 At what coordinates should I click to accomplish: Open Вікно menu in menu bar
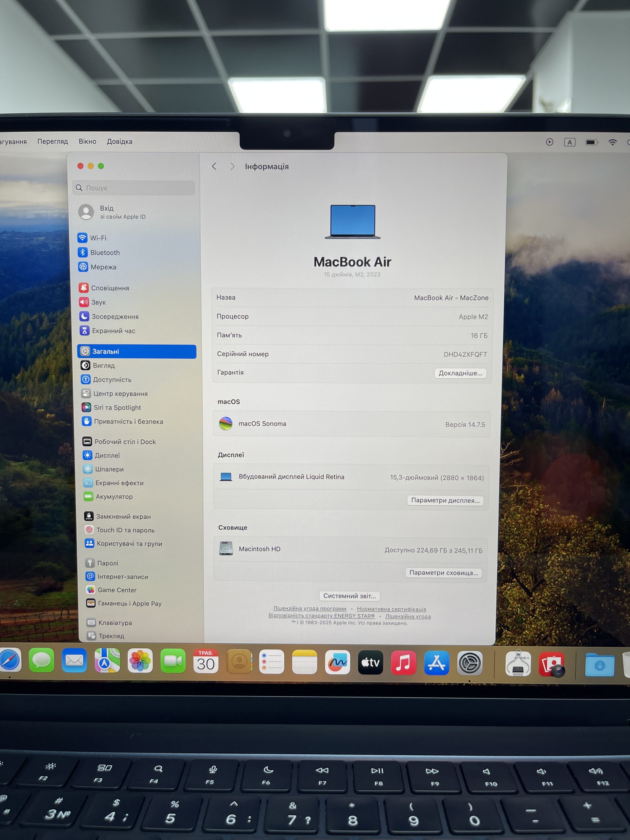click(87, 141)
